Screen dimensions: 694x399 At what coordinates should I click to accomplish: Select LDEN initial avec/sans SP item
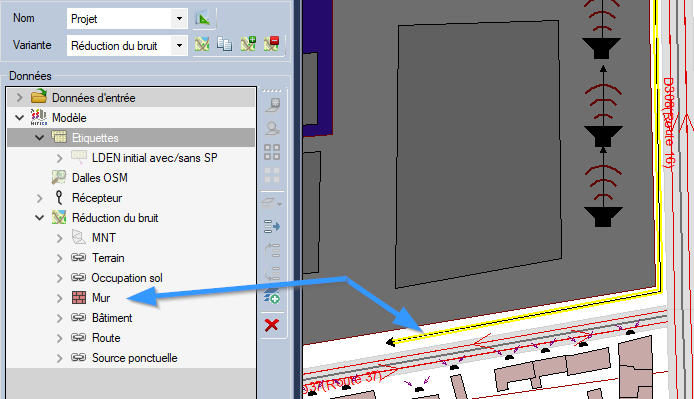[x=154, y=158]
